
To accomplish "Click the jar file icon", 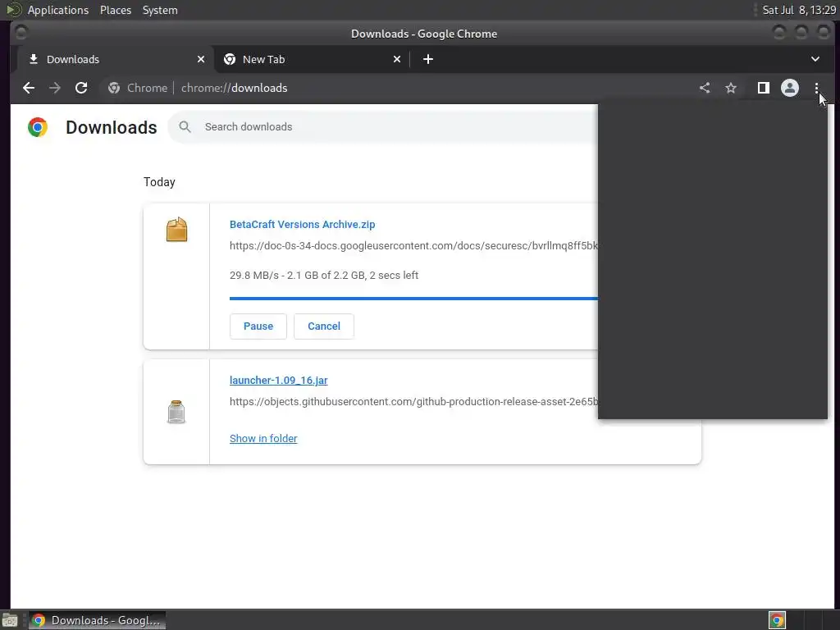I will 176,412.
